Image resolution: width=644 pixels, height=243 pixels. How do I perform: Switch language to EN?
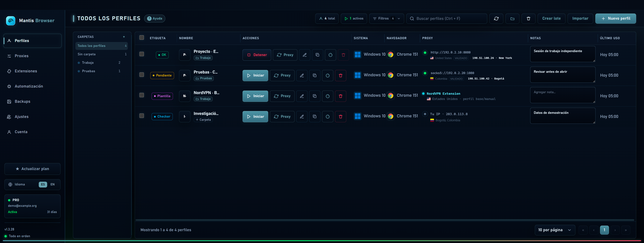click(x=53, y=184)
